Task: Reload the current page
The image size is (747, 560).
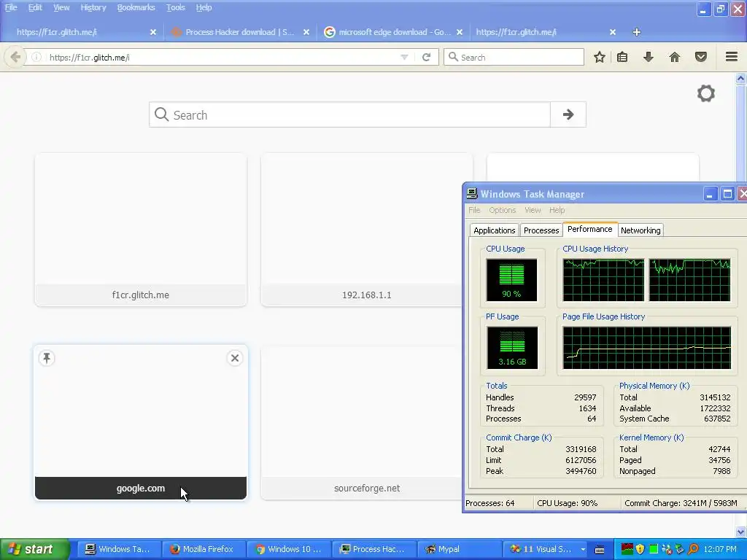Action: click(426, 57)
